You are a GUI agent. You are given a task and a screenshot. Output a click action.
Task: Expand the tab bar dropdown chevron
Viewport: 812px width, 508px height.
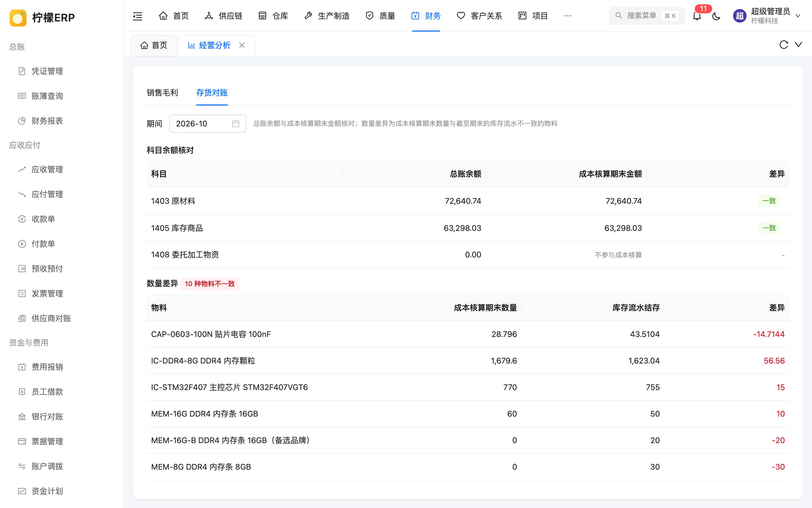798,45
